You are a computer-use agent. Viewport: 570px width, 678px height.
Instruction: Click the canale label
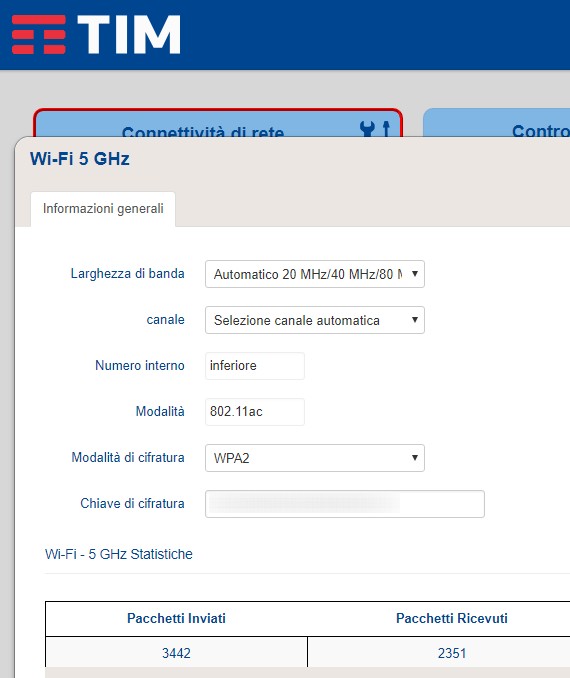tap(166, 320)
